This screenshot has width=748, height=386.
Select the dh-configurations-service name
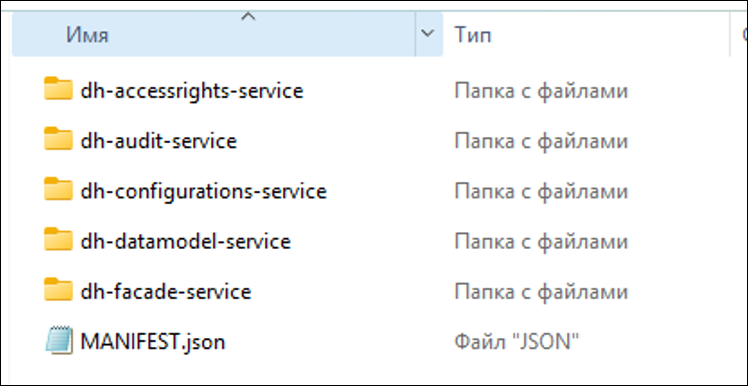[x=204, y=191]
